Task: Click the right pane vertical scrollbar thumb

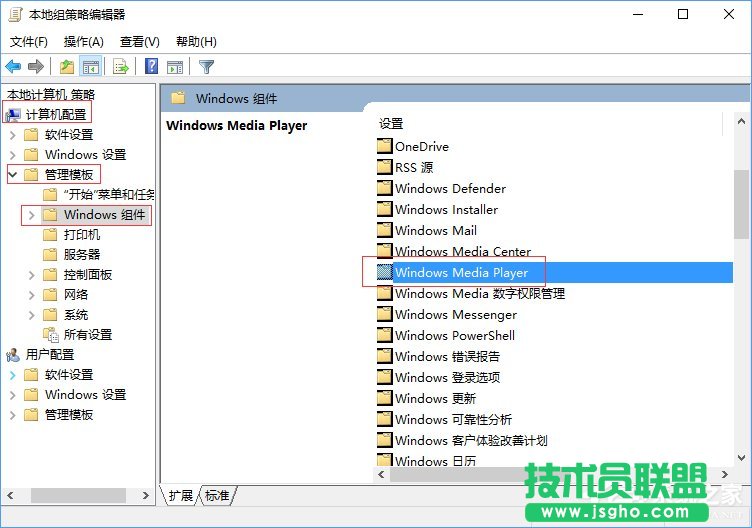Action: pos(741,204)
